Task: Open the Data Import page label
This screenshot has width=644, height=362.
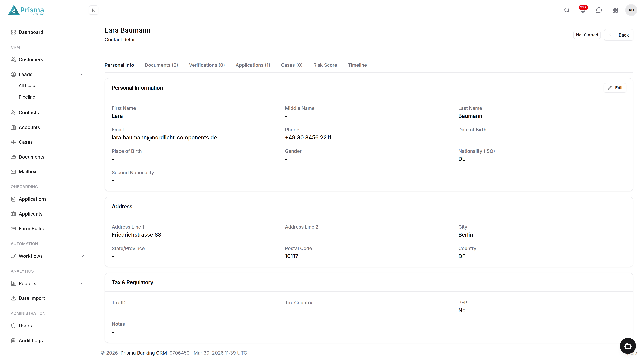Action: click(32, 298)
